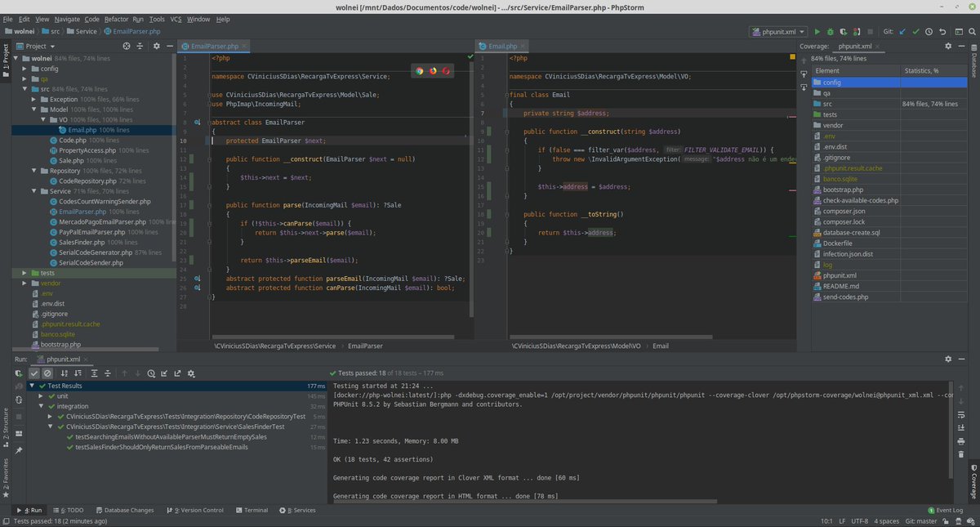This screenshot has height=527, width=980.
Task: Sort test results alphabetically
Action: 65,373
